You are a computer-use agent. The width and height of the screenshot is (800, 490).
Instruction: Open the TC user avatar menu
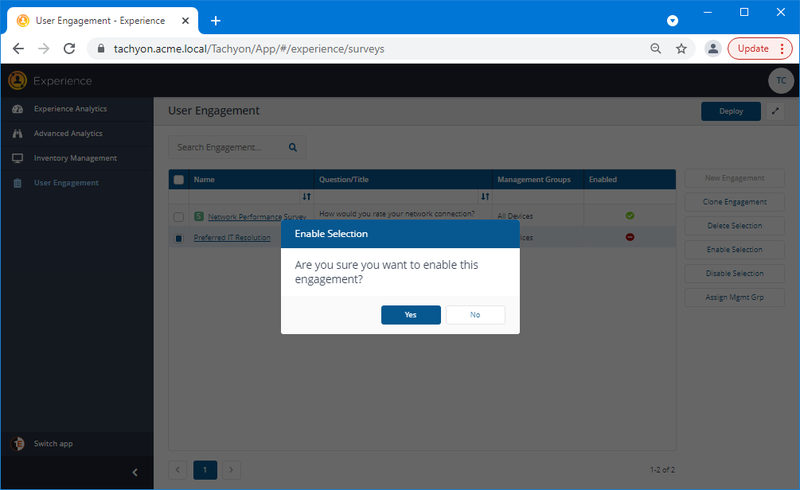coord(781,81)
